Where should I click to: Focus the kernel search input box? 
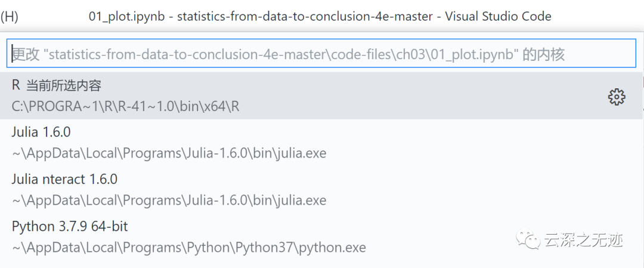tap(321, 54)
